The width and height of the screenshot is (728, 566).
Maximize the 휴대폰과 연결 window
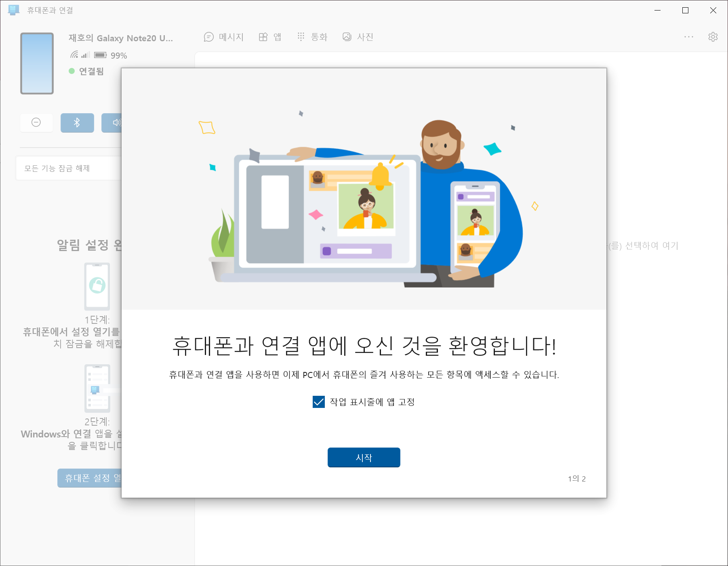click(x=685, y=11)
